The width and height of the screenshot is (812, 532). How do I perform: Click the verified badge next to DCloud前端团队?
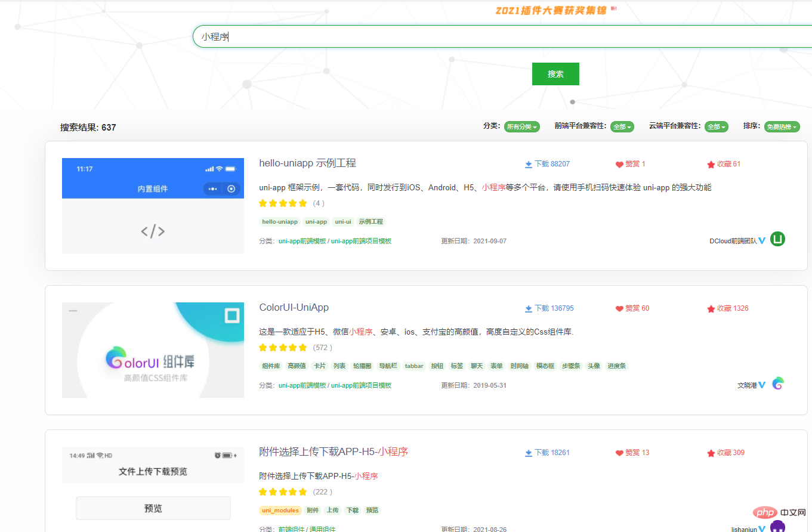click(x=762, y=241)
